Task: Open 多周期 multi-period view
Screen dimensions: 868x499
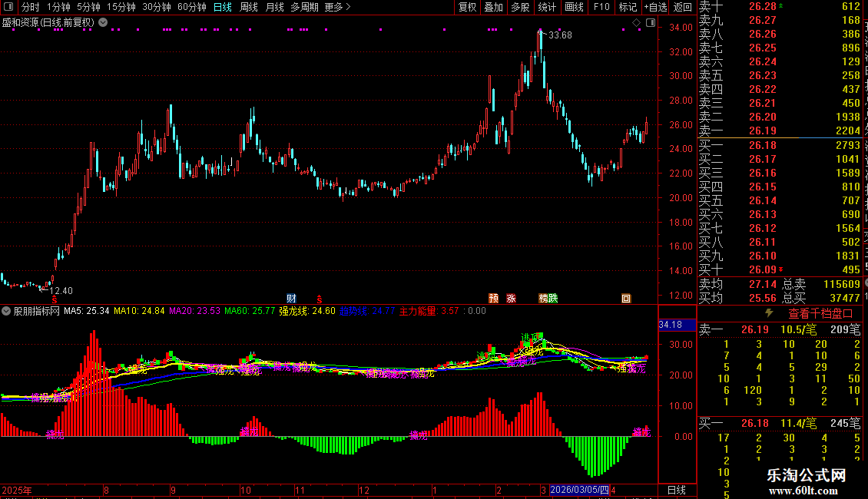Action: [x=304, y=7]
